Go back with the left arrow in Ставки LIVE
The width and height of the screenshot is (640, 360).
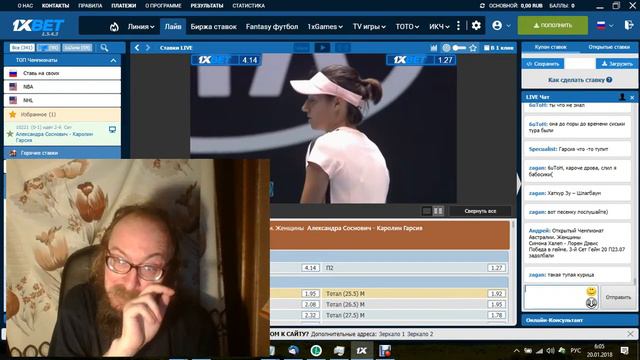(137, 48)
